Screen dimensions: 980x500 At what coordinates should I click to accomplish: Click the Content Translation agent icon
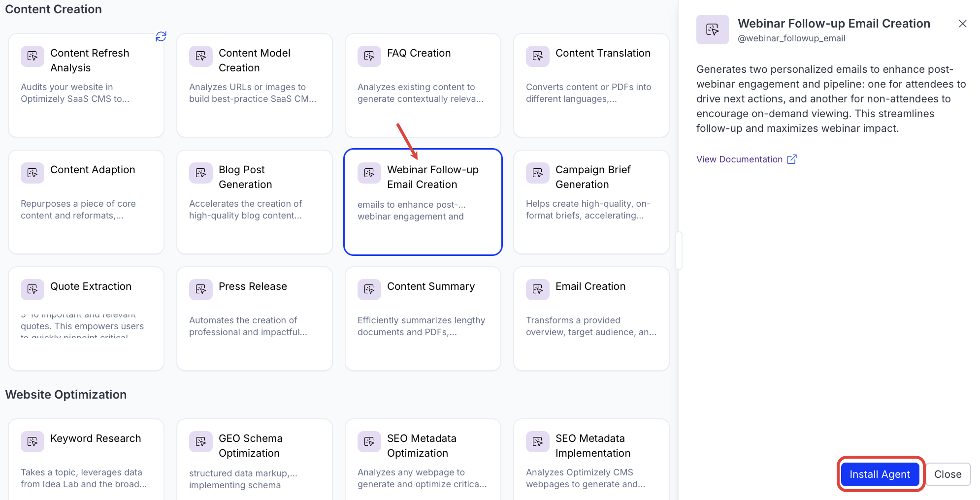[x=538, y=56]
